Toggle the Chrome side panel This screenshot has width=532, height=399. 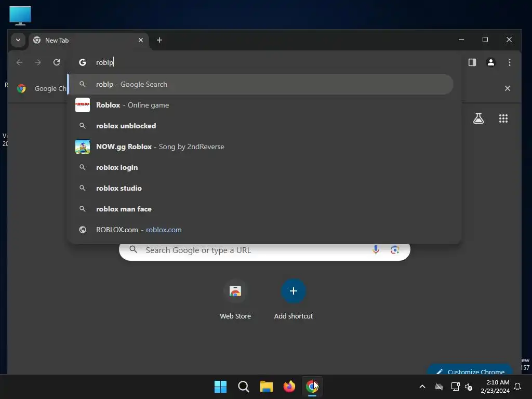pyautogui.click(x=472, y=62)
